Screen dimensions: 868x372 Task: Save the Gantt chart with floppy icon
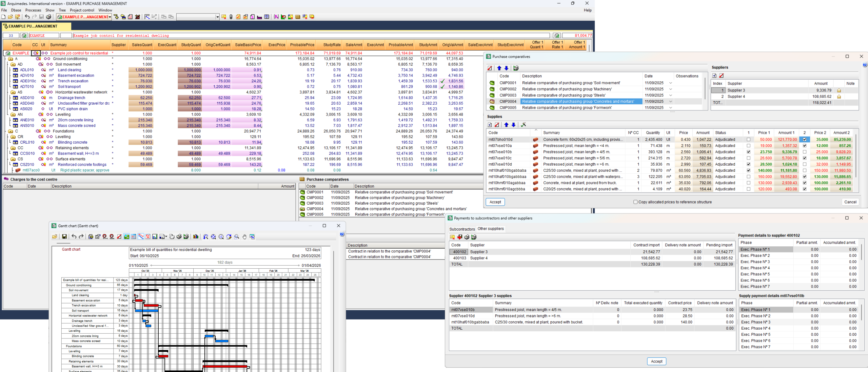(64, 236)
